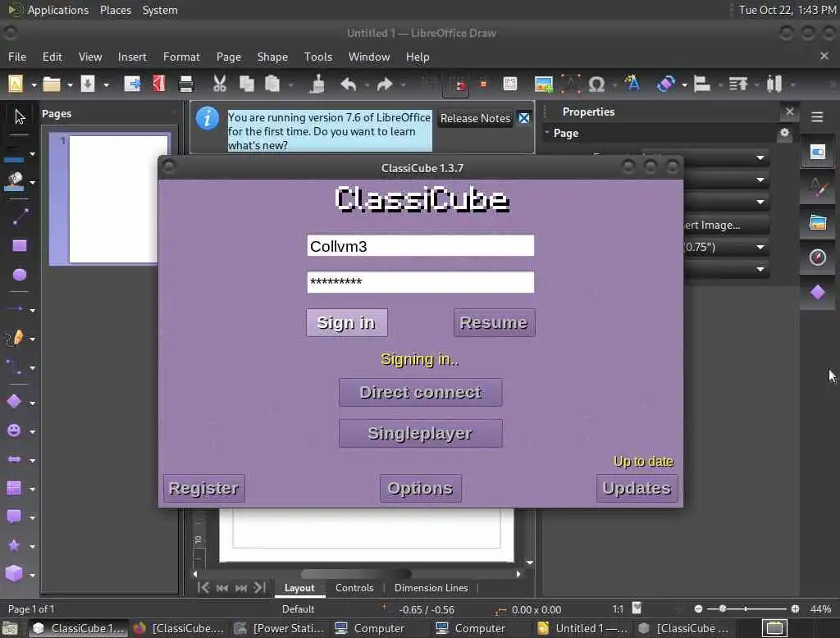The height and width of the screenshot is (638, 840).
Task: Select the Rectangle tool
Action: (x=20, y=246)
